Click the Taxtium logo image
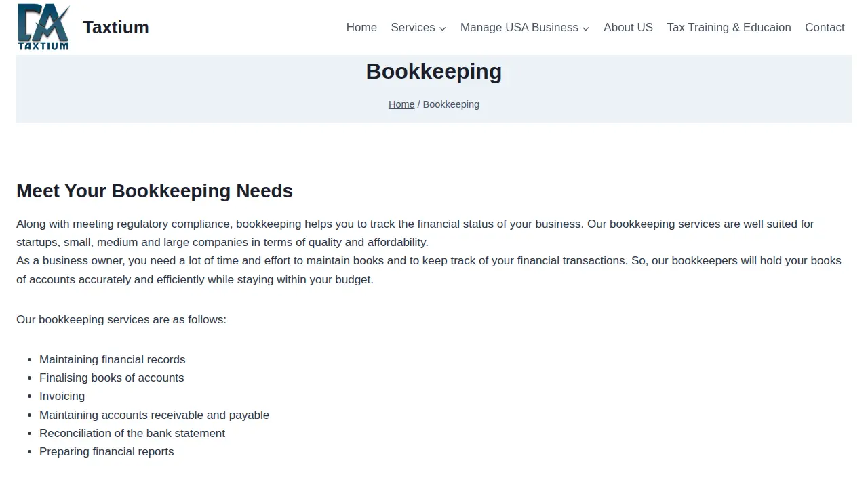 (x=43, y=27)
